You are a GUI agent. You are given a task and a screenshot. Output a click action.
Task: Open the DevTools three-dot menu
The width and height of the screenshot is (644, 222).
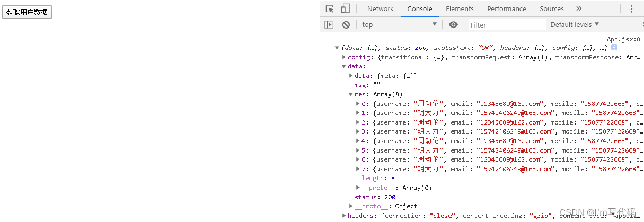[x=631, y=8]
